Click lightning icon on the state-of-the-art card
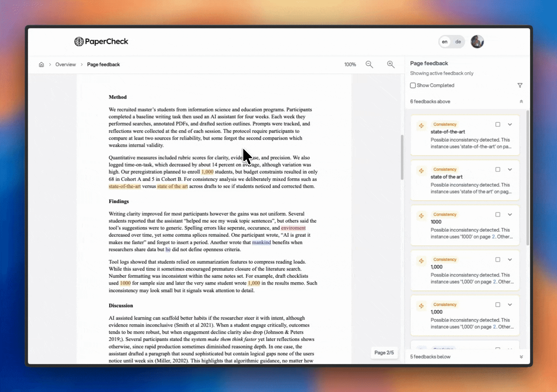This screenshot has width=557, height=392. (421, 126)
